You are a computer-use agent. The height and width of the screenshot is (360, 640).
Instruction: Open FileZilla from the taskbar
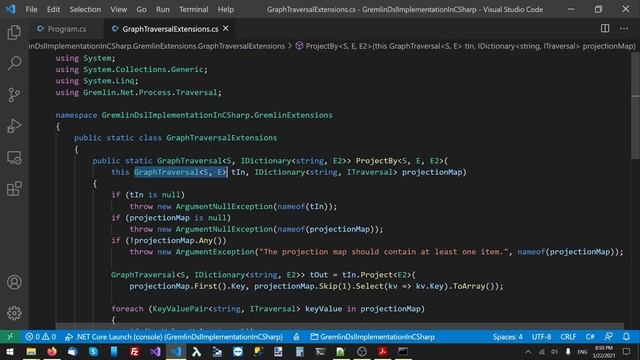tap(134, 351)
